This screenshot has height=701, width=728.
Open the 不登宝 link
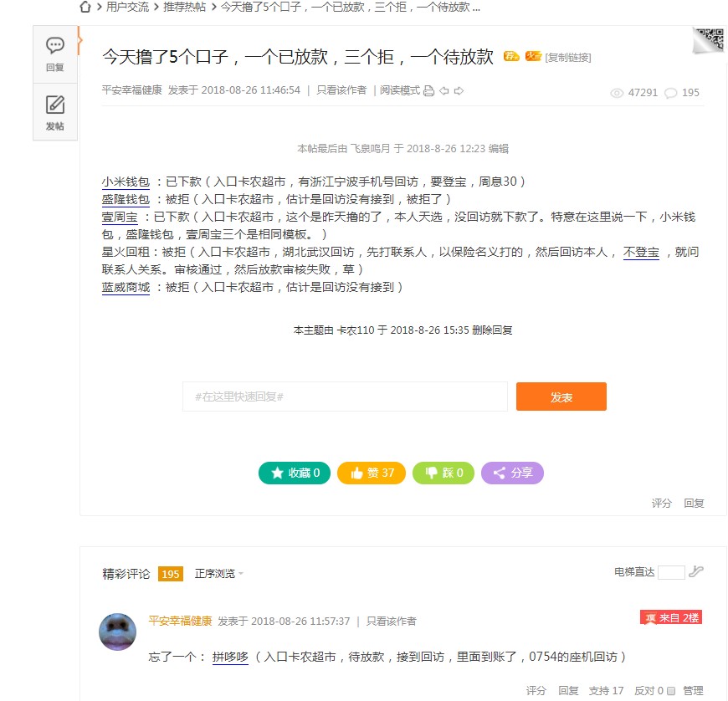[x=641, y=252]
